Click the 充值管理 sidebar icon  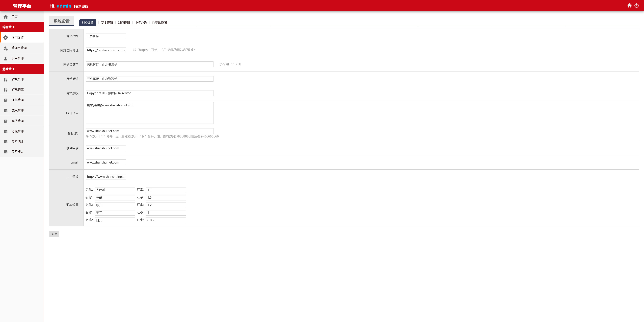click(x=6, y=121)
